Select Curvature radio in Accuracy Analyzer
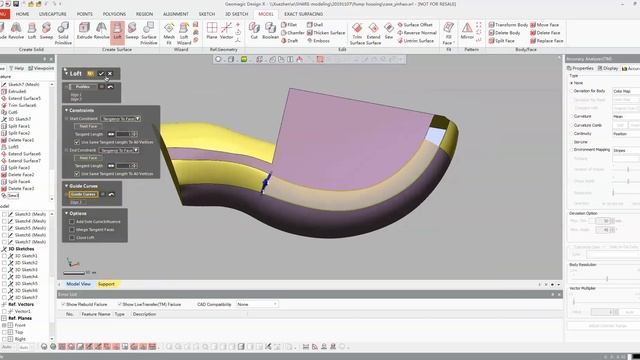Screen dimensions: 640x360 571,116
